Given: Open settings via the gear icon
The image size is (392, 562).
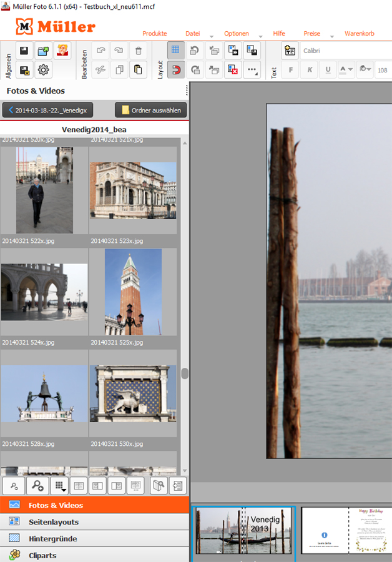Looking at the screenshot, I should point(44,70).
